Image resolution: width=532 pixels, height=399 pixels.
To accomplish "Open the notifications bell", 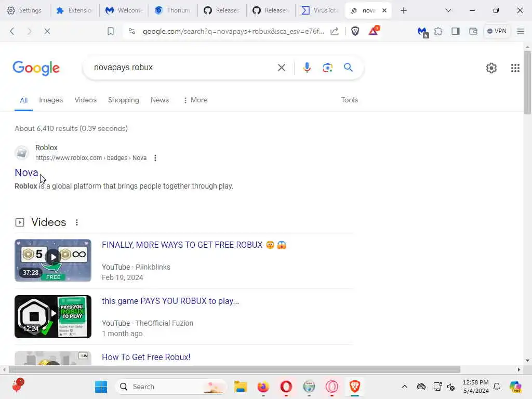I will click(x=497, y=387).
